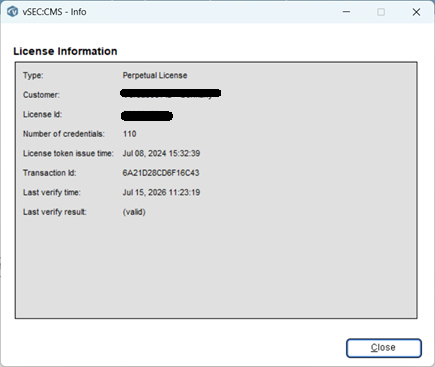
Task: Click the 'Type:' label
Action: pos(33,75)
